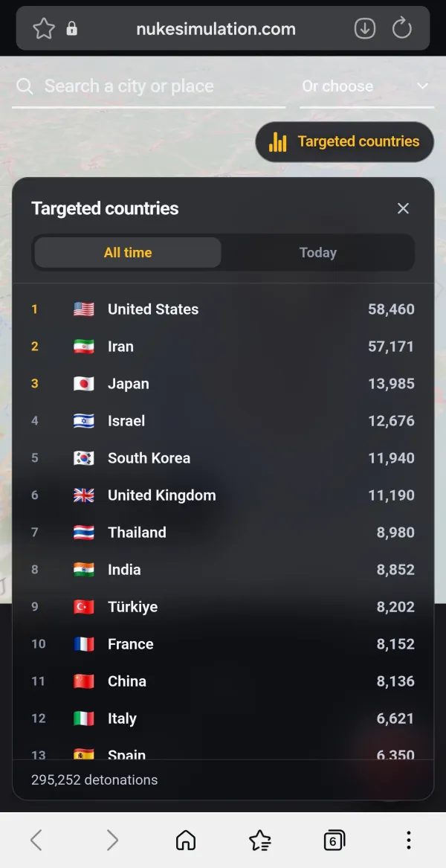The height and width of the screenshot is (868, 446).
Task: Go back with left arrow
Action: (36, 840)
